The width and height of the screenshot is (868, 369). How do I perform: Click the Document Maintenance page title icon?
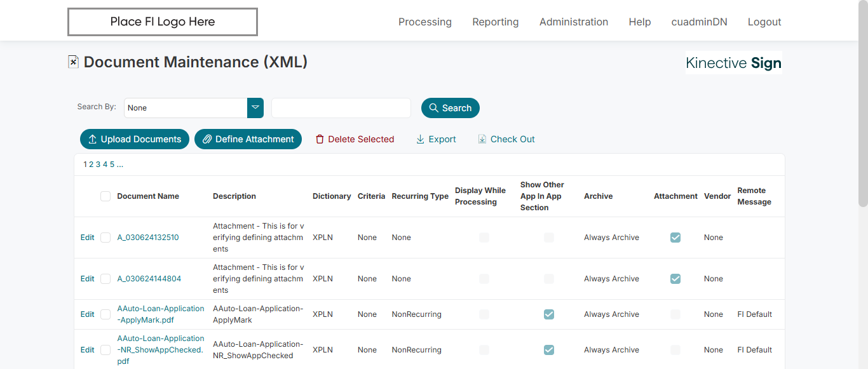pyautogui.click(x=74, y=62)
